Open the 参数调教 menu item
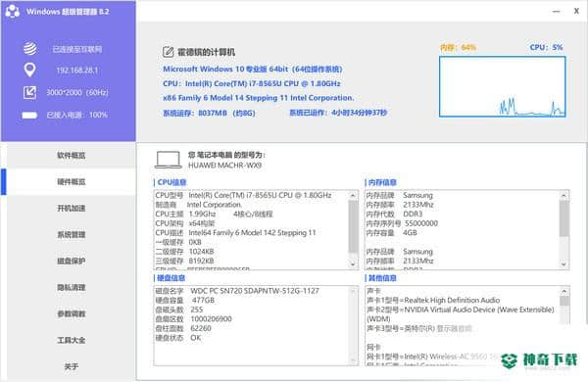The height and width of the screenshot is (382, 588). coord(72,313)
